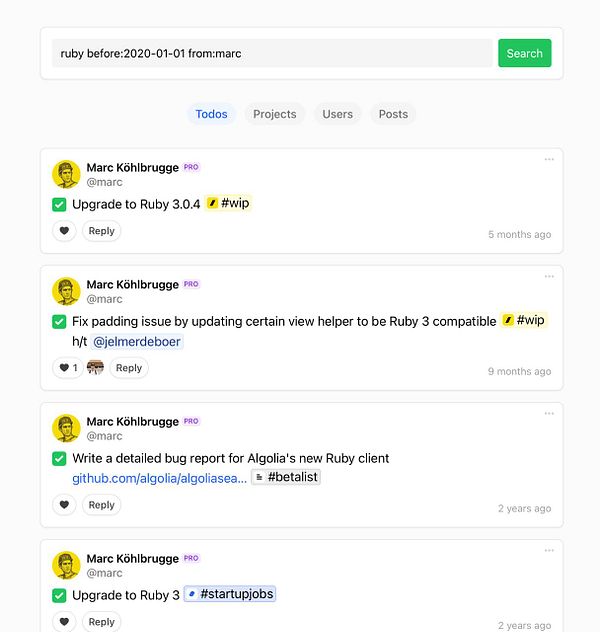Switch to the Users tab
This screenshot has width=600, height=632.
point(337,114)
